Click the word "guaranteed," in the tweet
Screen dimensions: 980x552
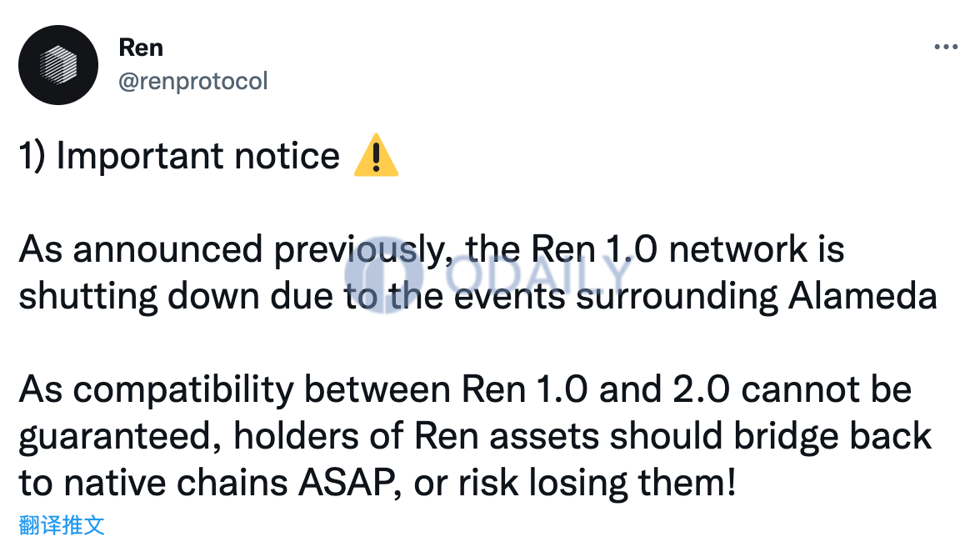pyautogui.click(x=120, y=437)
